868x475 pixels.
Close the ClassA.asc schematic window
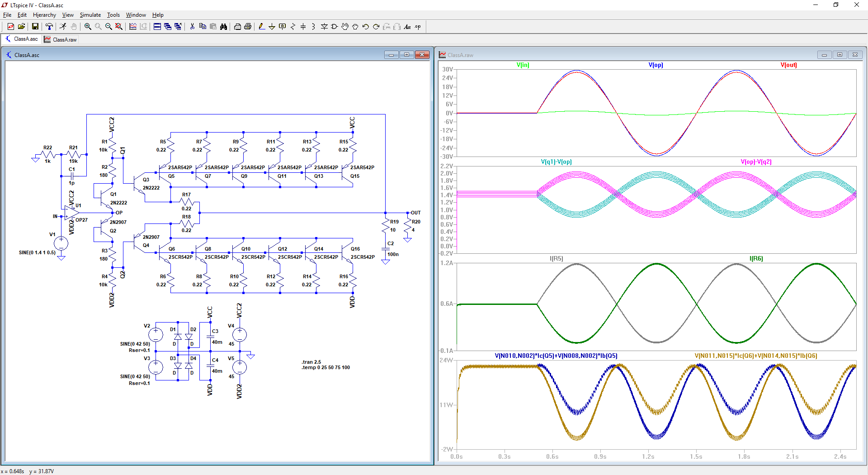click(x=422, y=55)
